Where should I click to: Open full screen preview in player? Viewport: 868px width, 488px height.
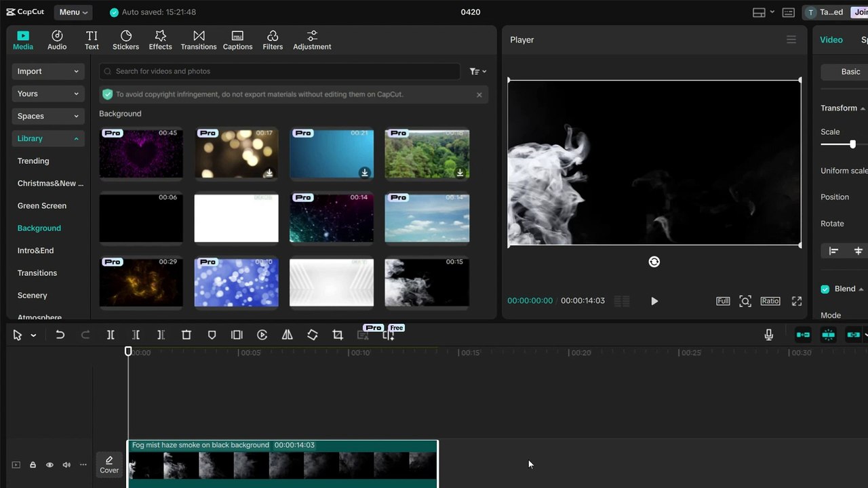click(797, 301)
